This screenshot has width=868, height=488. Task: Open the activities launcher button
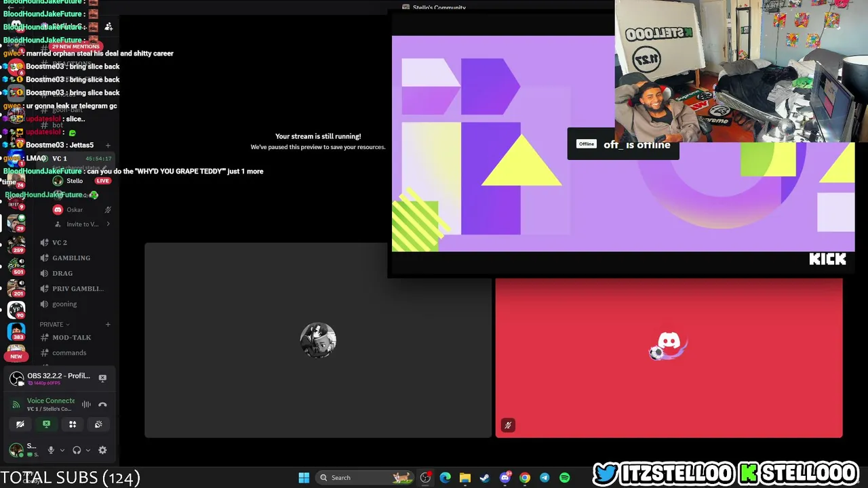tap(73, 424)
